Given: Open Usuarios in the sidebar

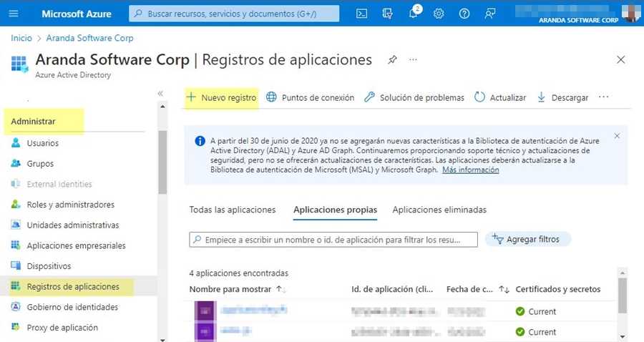Looking at the screenshot, I should (x=43, y=143).
